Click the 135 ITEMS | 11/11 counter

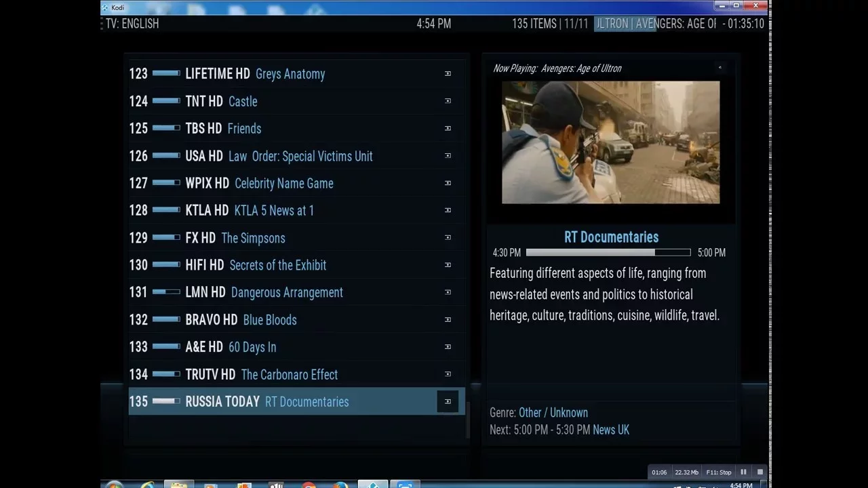pyautogui.click(x=550, y=24)
